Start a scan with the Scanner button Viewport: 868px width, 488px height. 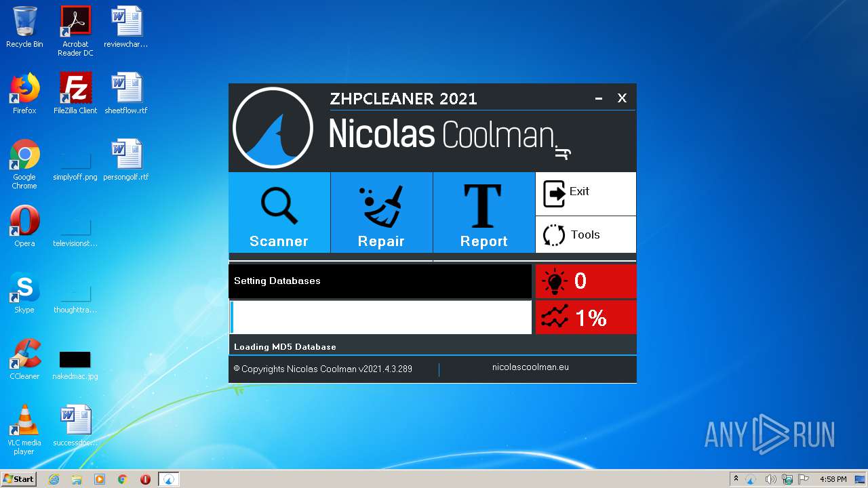pos(279,212)
